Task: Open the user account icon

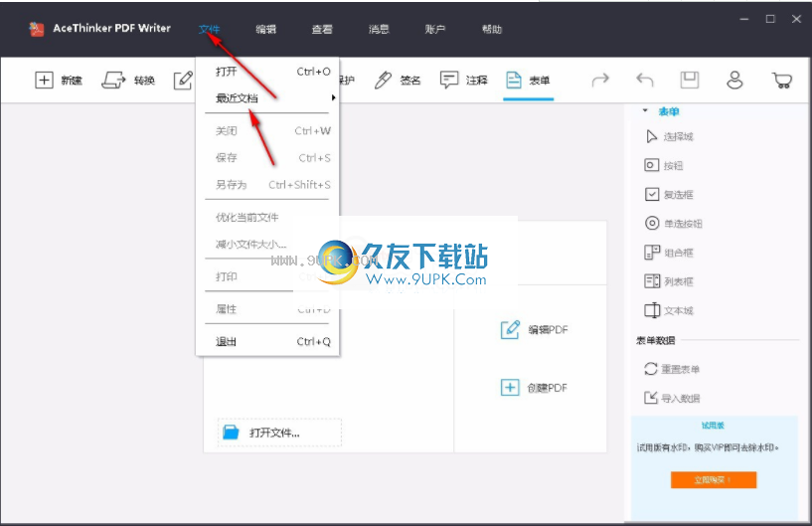Action: tap(734, 81)
